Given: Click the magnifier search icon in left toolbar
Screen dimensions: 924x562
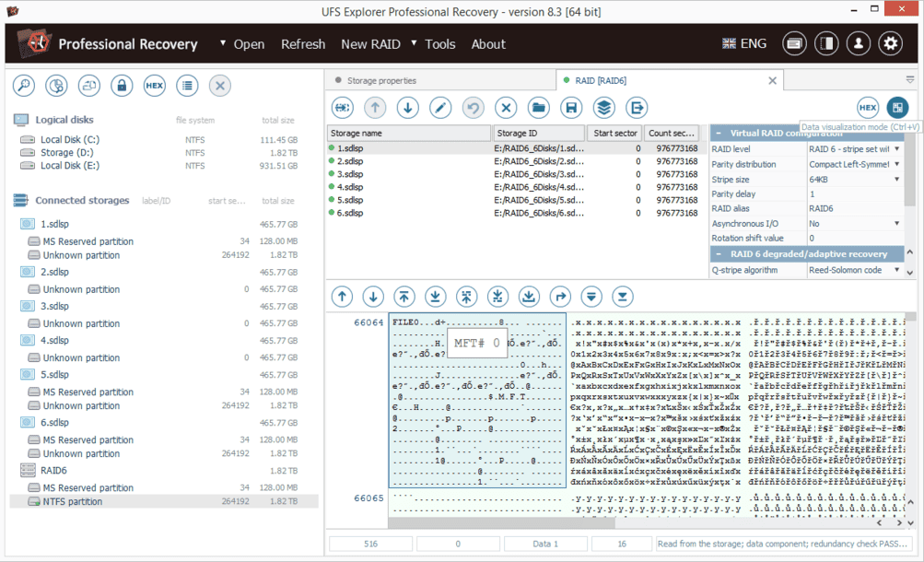Looking at the screenshot, I should 23,86.
